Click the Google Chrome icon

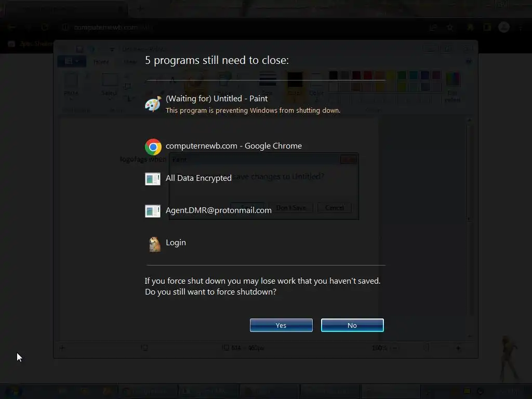click(x=153, y=147)
